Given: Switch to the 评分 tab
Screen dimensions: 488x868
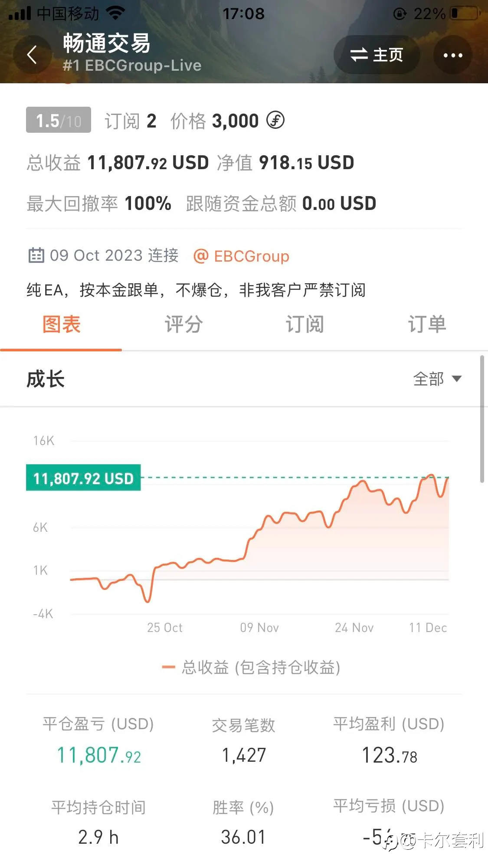Looking at the screenshot, I should [183, 324].
